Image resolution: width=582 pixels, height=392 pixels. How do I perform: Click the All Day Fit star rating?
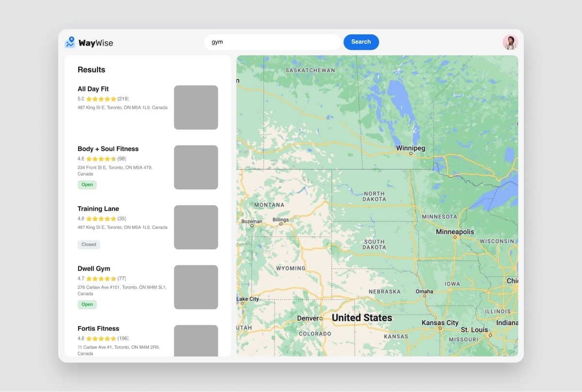click(x=101, y=99)
